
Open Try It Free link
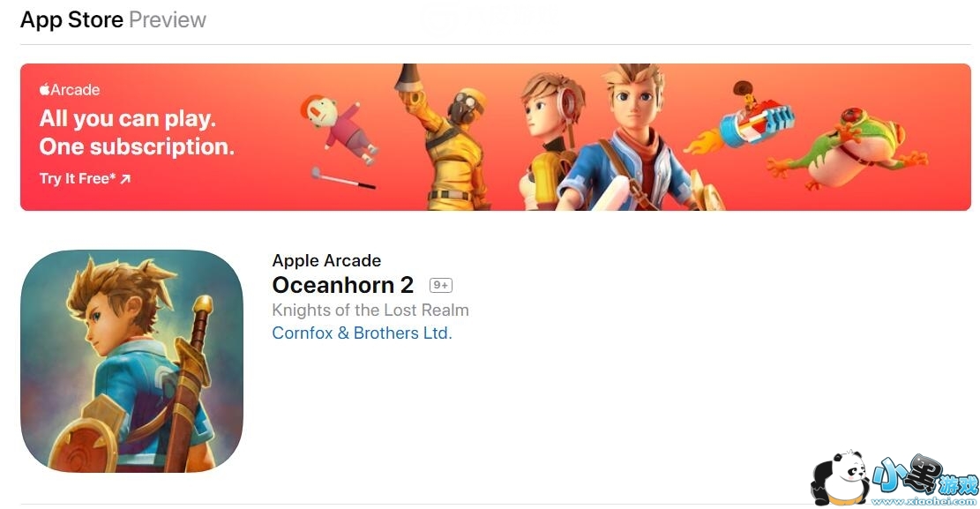[x=85, y=179]
